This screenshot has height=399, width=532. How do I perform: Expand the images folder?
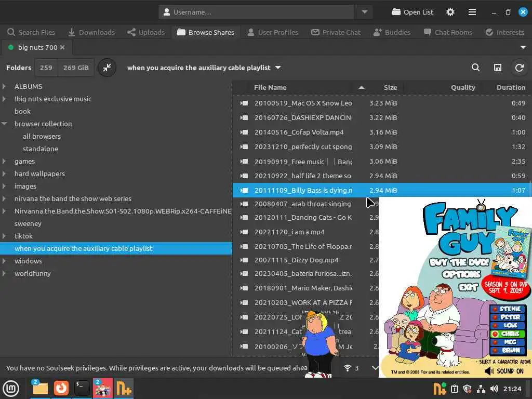click(x=4, y=186)
